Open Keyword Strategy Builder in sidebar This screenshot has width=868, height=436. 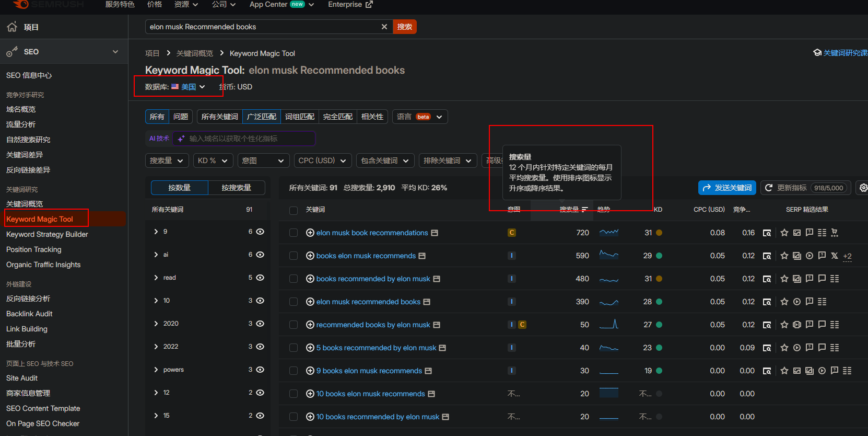pos(47,234)
